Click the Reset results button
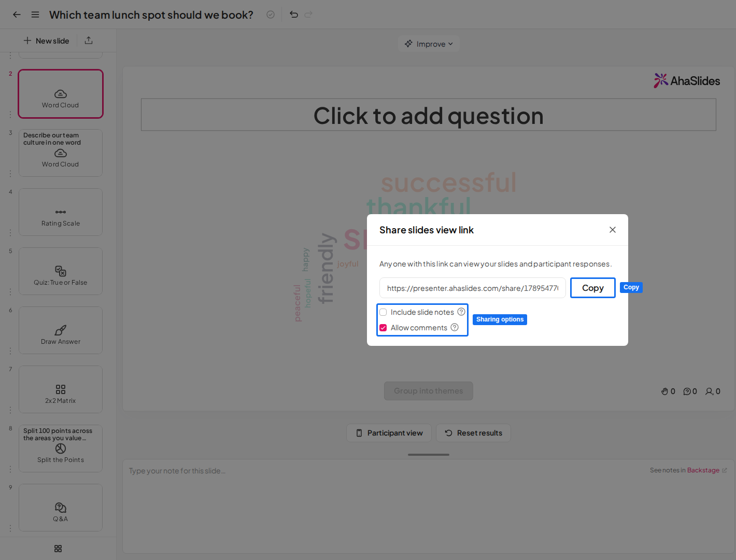The width and height of the screenshot is (736, 560). pos(473,433)
